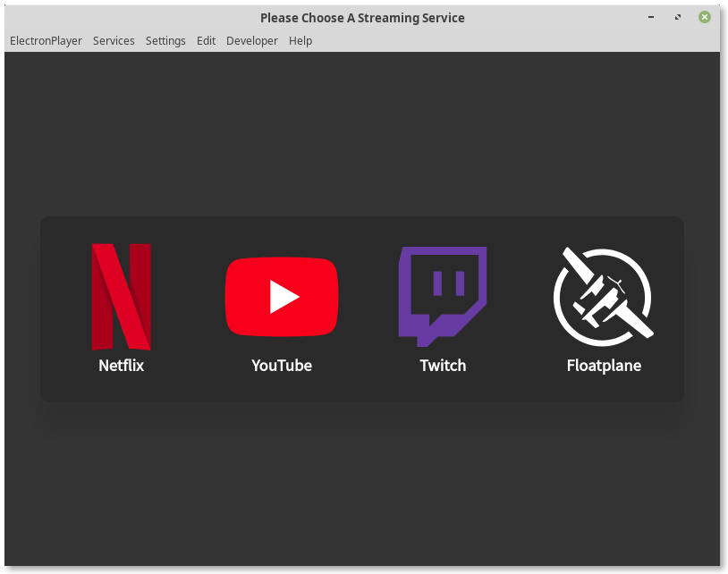Maximize the ElectronPlayer window

(x=678, y=17)
